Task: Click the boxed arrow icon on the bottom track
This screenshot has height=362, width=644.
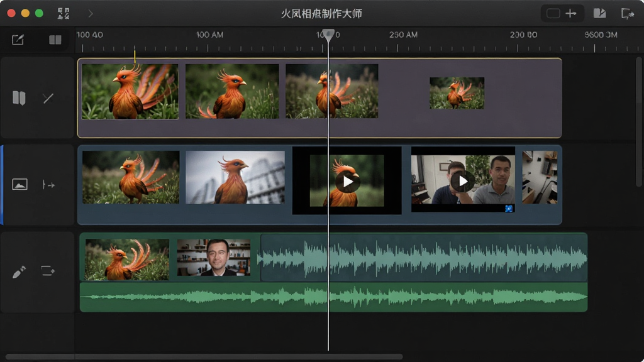Action: tap(48, 271)
